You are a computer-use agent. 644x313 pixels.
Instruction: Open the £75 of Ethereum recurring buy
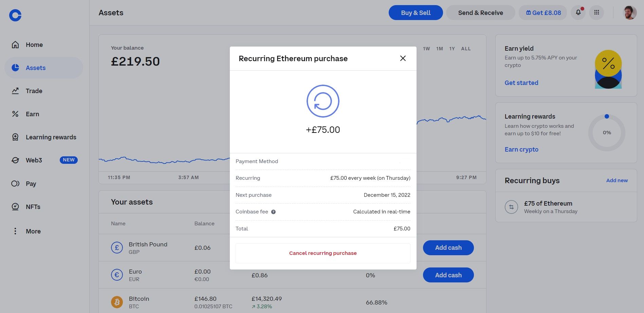coord(566,207)
